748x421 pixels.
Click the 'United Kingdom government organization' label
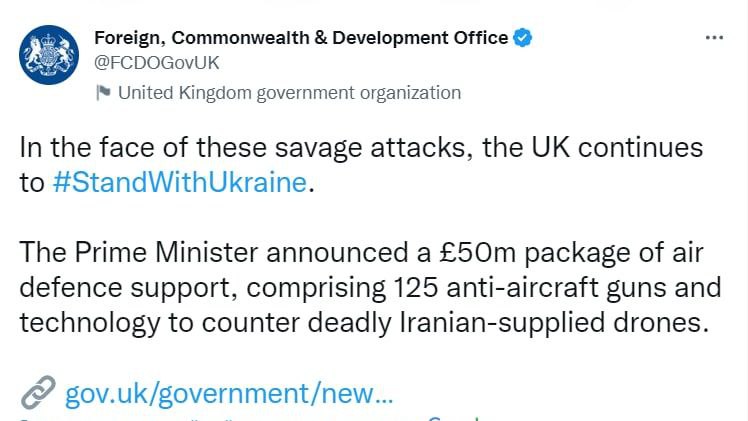289,93
